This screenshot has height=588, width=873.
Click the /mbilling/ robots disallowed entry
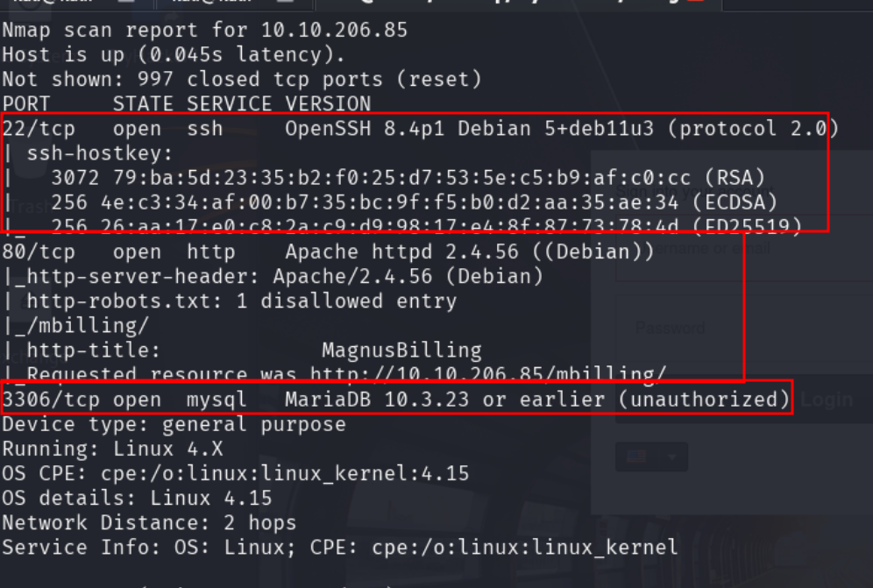(x=76, y=325)
